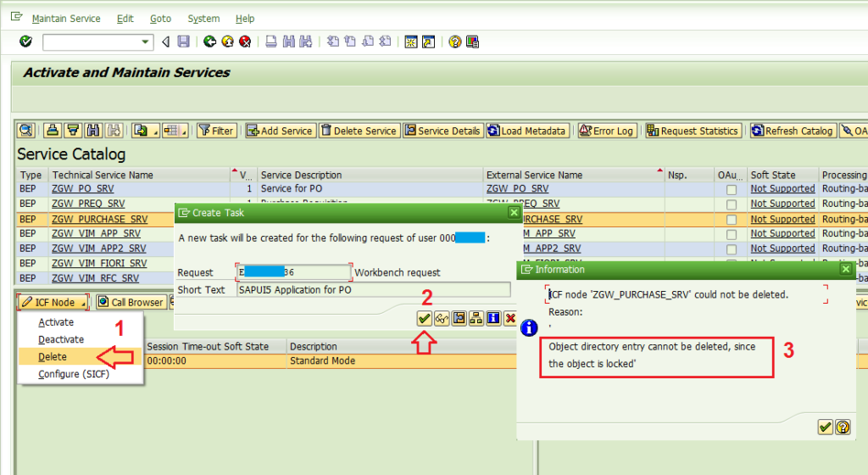Click the yellow Exit arrow icon
The width and height of the screenshot is (868, 475).
pos(227,42)
